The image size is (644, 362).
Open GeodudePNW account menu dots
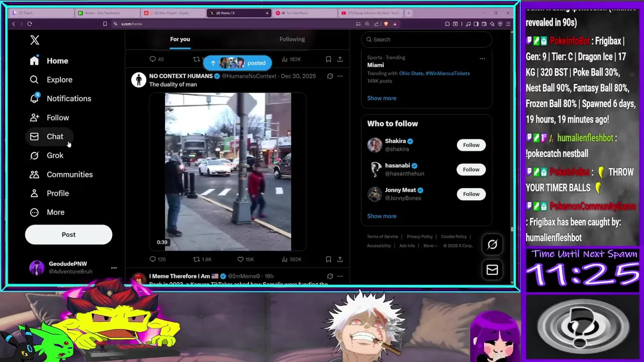point(114,268)
